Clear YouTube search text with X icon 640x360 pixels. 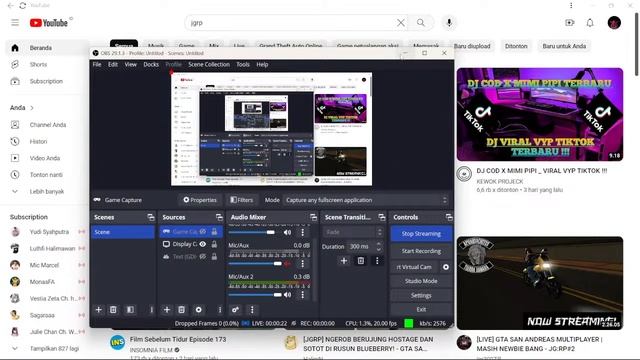pyautogui.click(x=401, y=23)
